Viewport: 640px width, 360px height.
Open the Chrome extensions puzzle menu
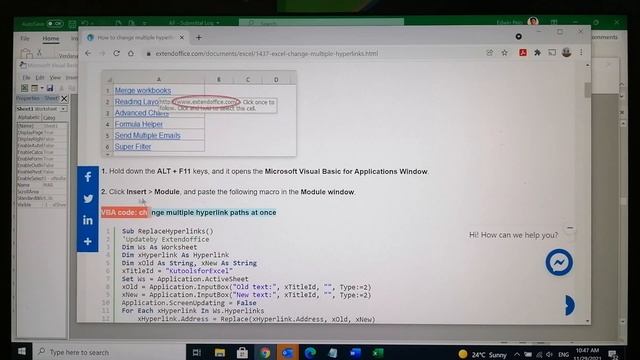tap(538, 53)
